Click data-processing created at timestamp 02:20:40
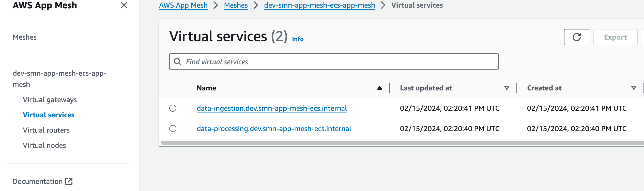The image size is (644, 191). point(577,129)
